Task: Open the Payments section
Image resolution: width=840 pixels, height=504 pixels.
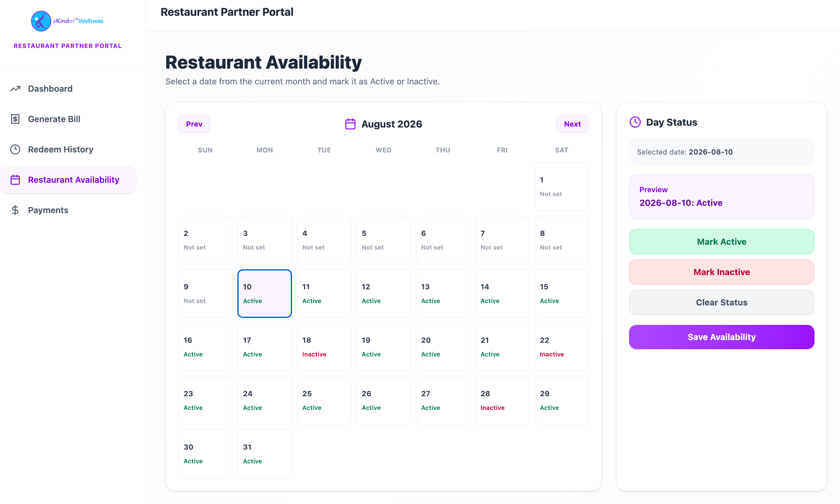Action: coord(68,210)
